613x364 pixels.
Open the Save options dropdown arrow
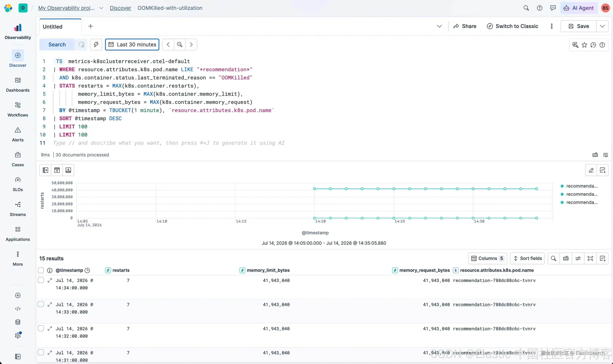(602, 26)
